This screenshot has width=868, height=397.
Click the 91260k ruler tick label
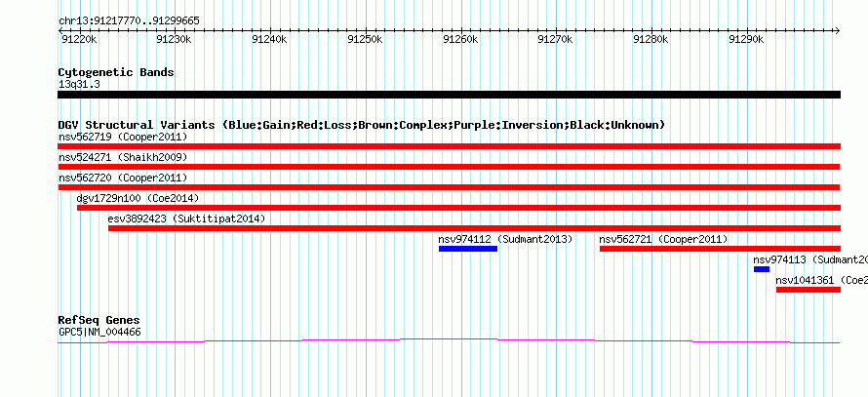point(460,39)
